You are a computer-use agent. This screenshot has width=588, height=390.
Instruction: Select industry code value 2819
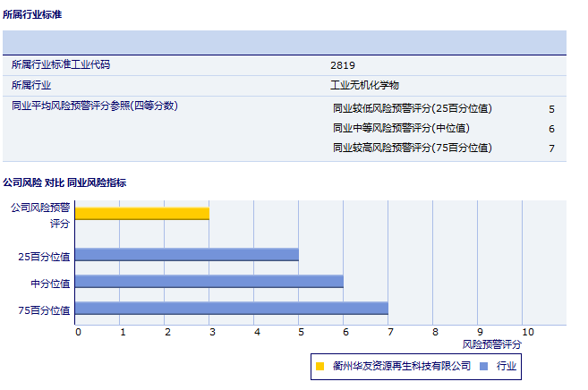pos(343,65)
